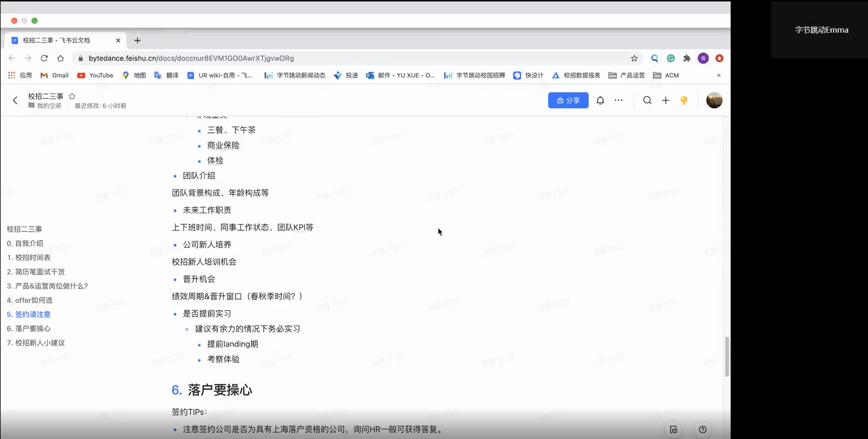
Task: Open the 产品运营 bookmark folder
Action: 627,75
